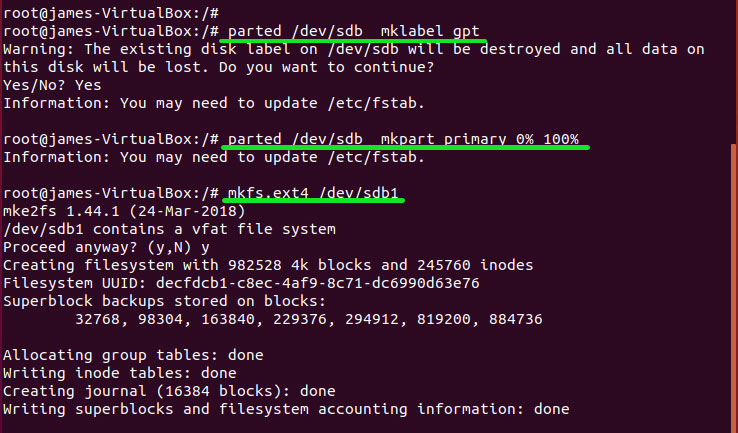This screenshot has height=433, width=738.
Task: Click the 'Proceed anyway? (y,N) y' line
Action: (106, 246)
